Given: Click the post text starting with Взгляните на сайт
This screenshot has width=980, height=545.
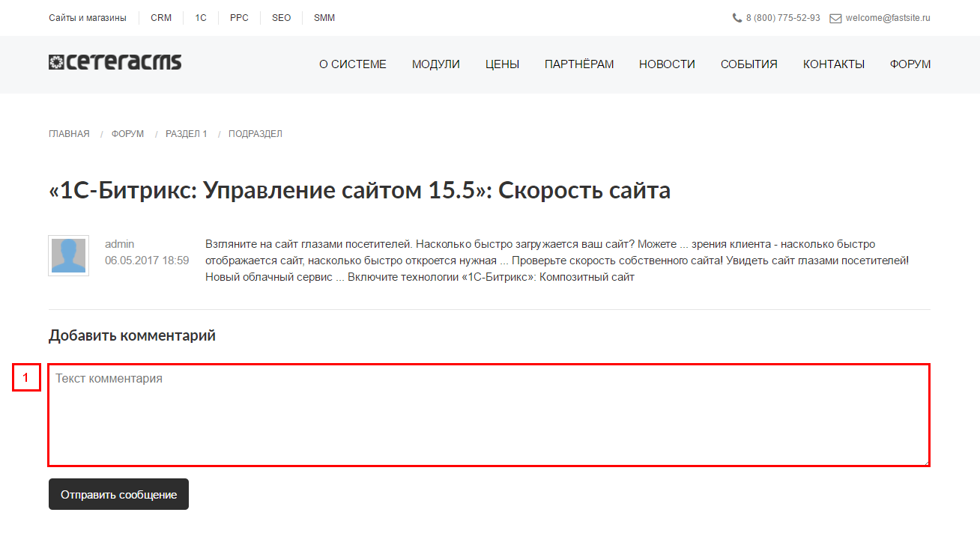Looking at the screenshot, I should click(557, 261).
